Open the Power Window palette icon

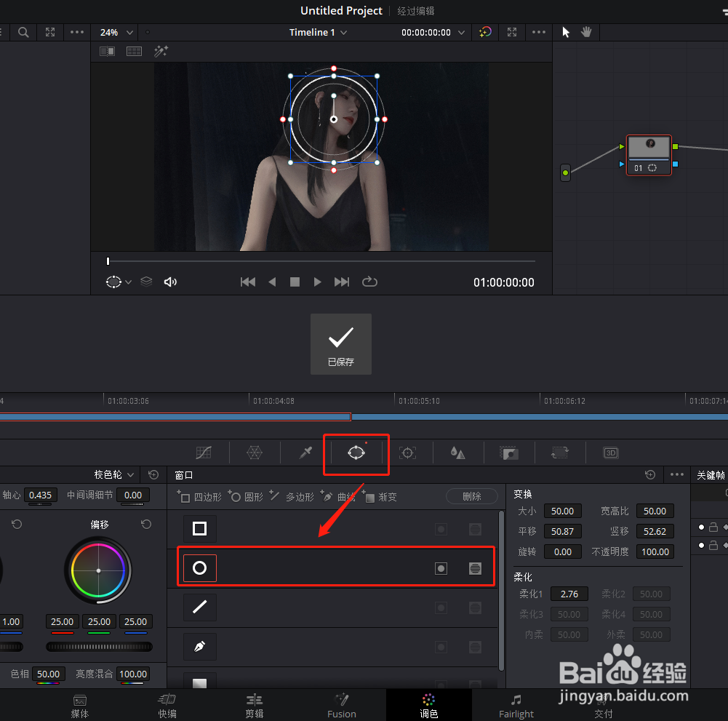pyautogui.click(x=356, y=453)
